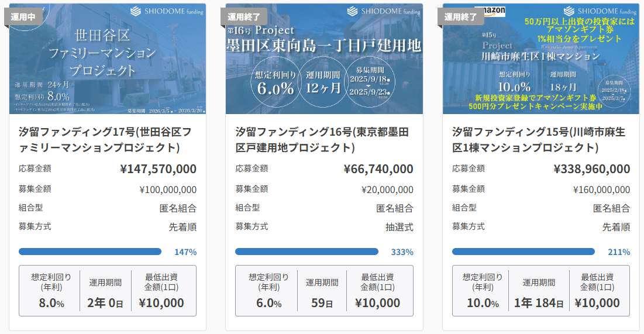Image resolution: width=644 pixels, height=334 pixels.
Task: Click the 147% funding progress bar
Action: tap(90, 252)
